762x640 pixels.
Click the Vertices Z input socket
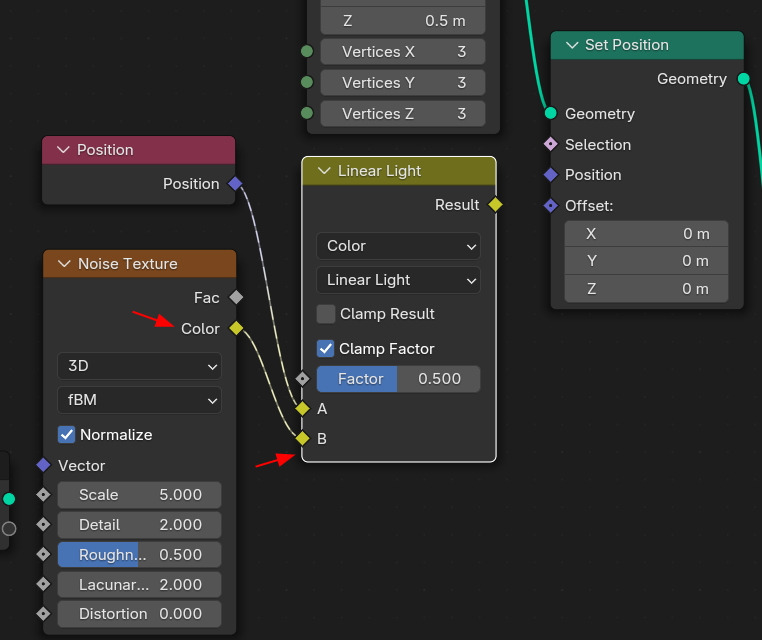[x=307, y=113]
